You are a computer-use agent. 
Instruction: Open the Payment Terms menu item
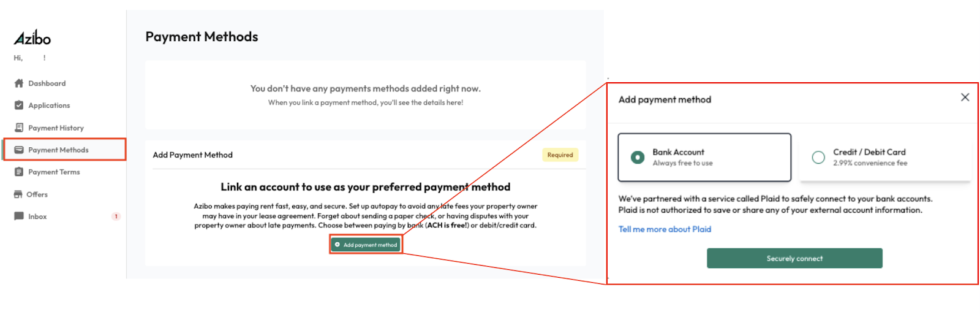tap(54, 172)
